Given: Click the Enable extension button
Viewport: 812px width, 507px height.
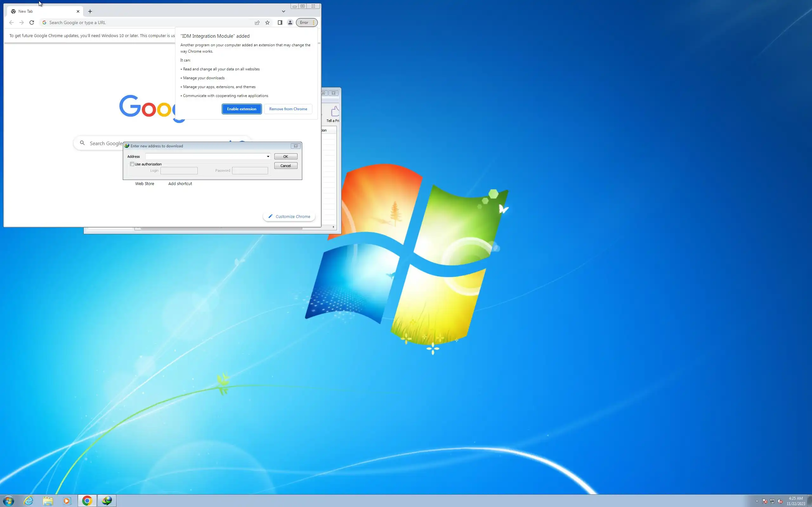Looking at the screenshot, I should [242, 109].
